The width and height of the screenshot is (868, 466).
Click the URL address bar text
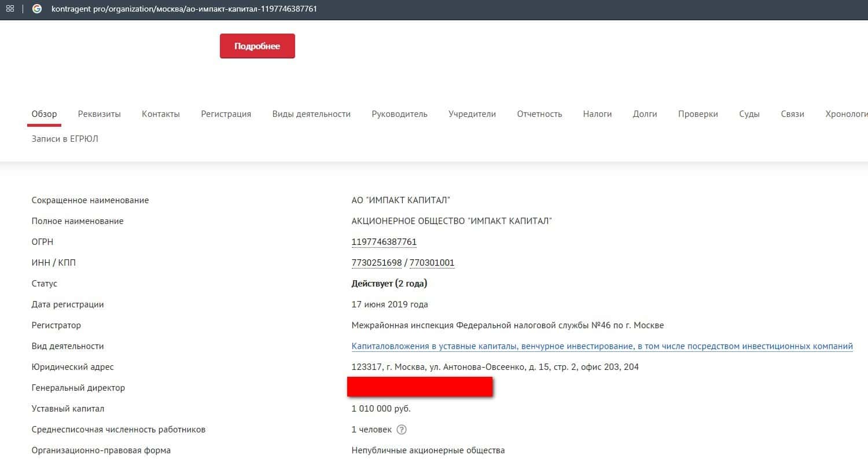[x=184, y=9]
